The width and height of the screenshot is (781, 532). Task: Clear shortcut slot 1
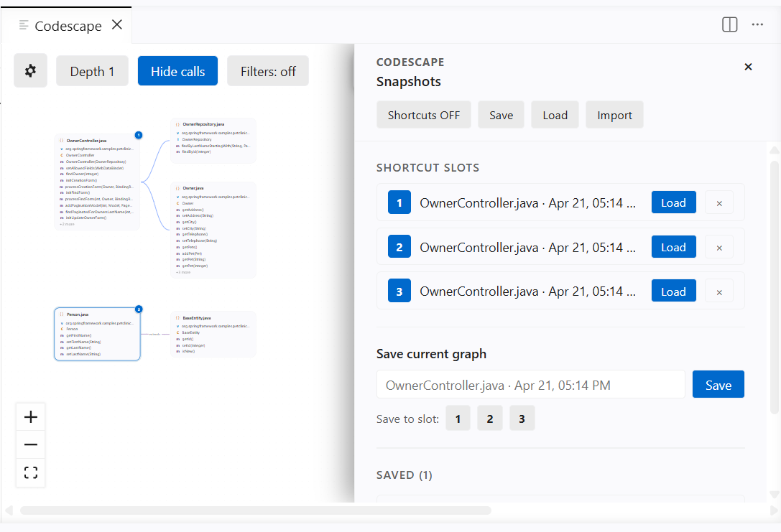click(x=719, y=203)
